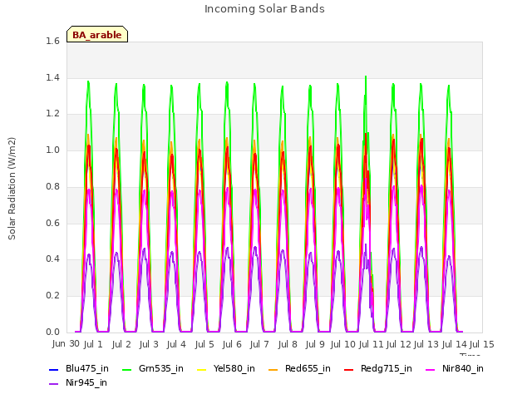This screenshot has height=399, width=532.
Task: Click the Jul 12 x-axis date label
Action: point(399,344)
